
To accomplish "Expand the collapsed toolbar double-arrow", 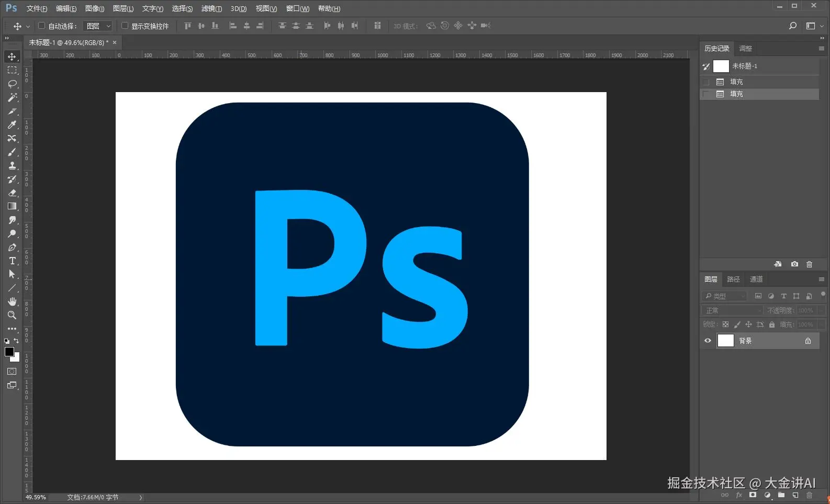I will 7,38.
